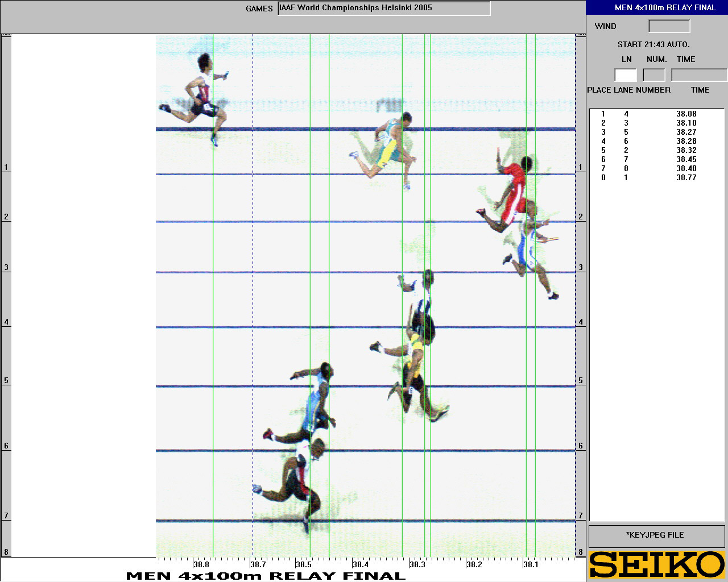This screenshot has width=728, height=582.
Task: Click the GAMES event name field
Action: coord(384,9)
